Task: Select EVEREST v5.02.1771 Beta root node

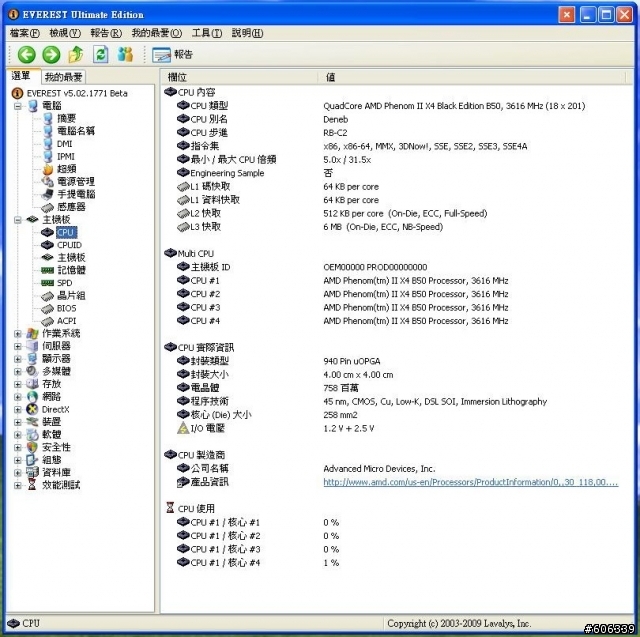Action: pos(77,93)
